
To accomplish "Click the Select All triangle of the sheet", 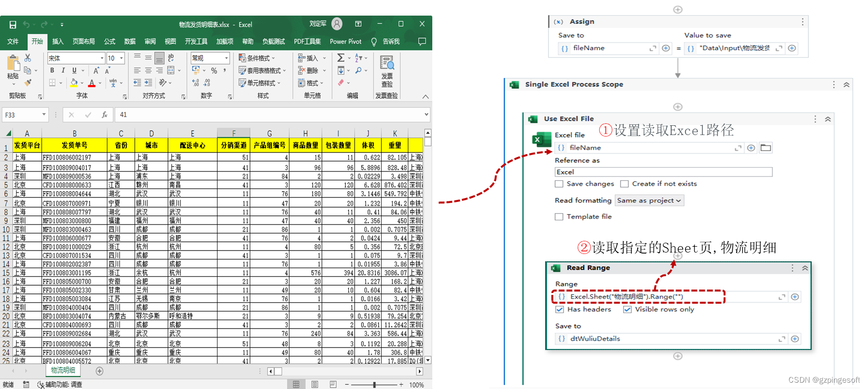I will [8, 133].
